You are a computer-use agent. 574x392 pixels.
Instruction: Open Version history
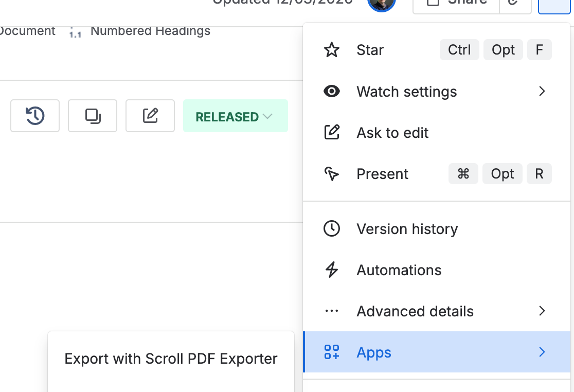coord(437,229)
